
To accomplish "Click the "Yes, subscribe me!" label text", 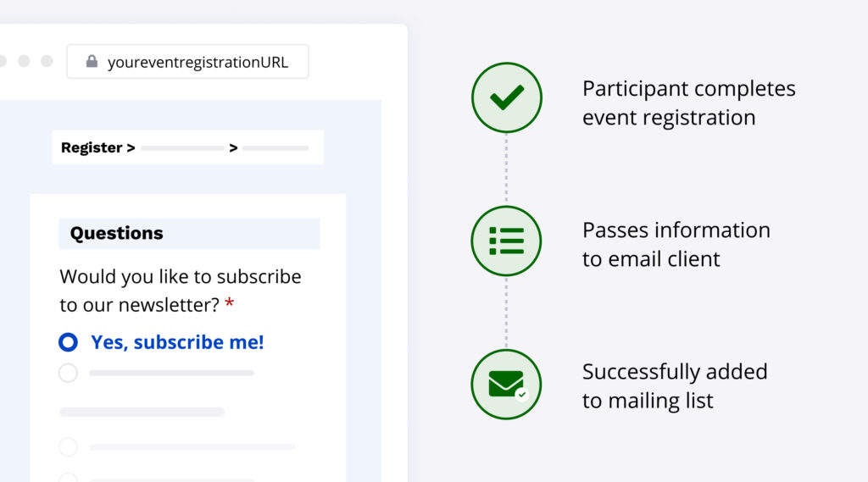I will [x=177, y=342].
